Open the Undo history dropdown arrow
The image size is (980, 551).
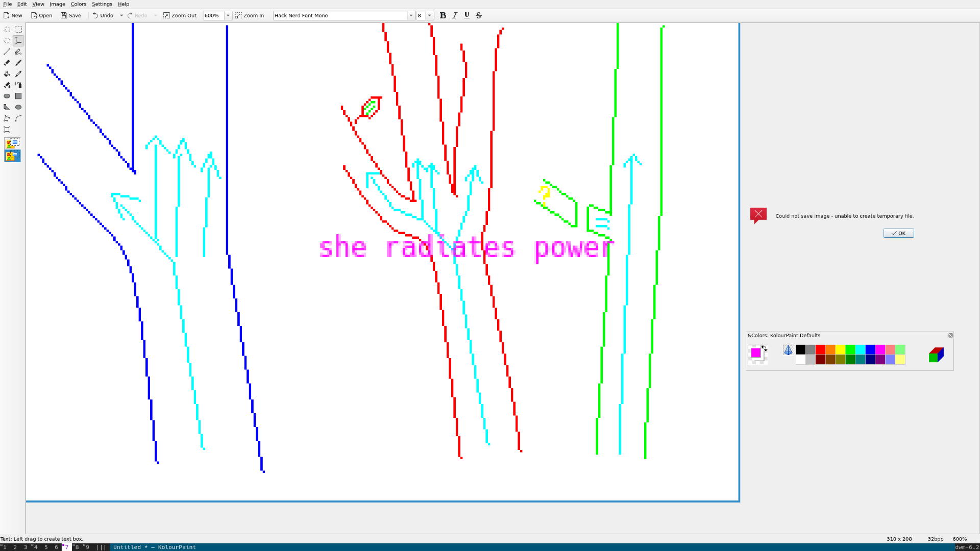click(x=121, y=15)
